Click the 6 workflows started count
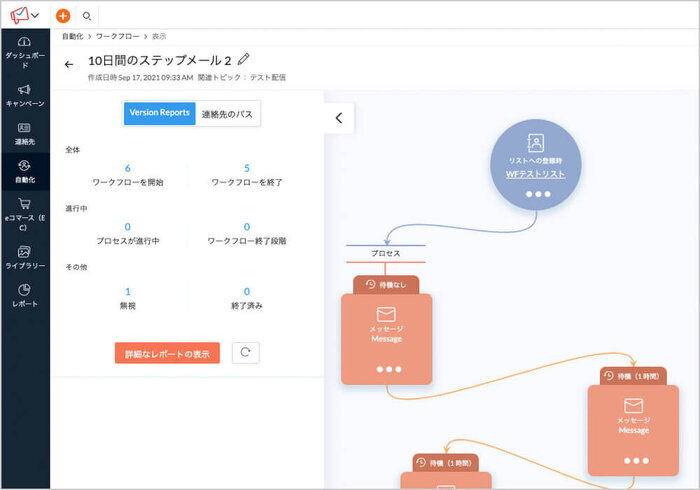Viewport: 700px width, 490px height. (x=127, y=168)
